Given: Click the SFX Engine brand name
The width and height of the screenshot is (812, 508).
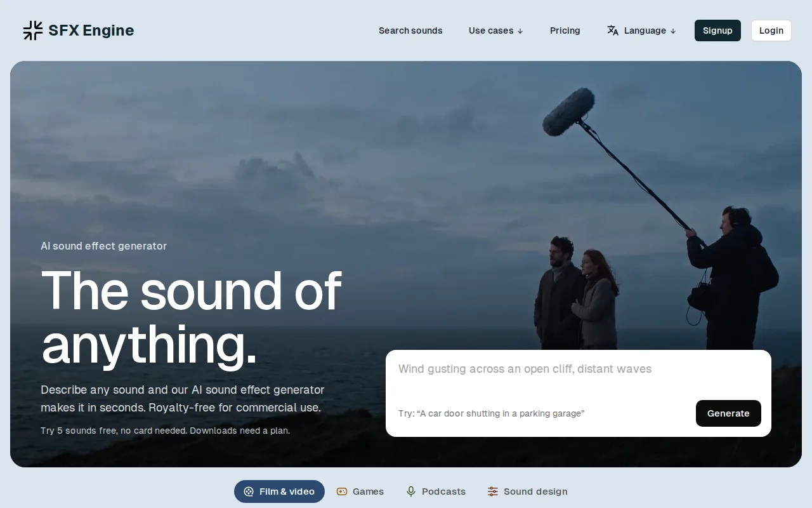Looking at the screenshot, I should (x=91, y=30).
